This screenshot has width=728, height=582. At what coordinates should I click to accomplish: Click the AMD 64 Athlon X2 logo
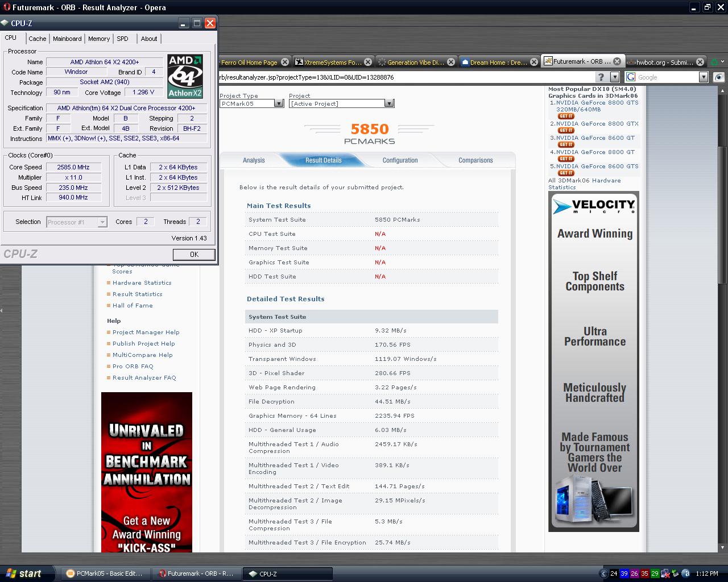[185, 76]
